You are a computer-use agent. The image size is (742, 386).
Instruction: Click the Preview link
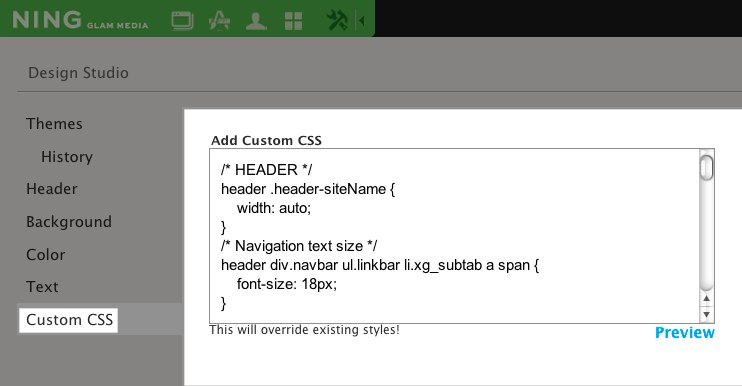click(684, 333)
